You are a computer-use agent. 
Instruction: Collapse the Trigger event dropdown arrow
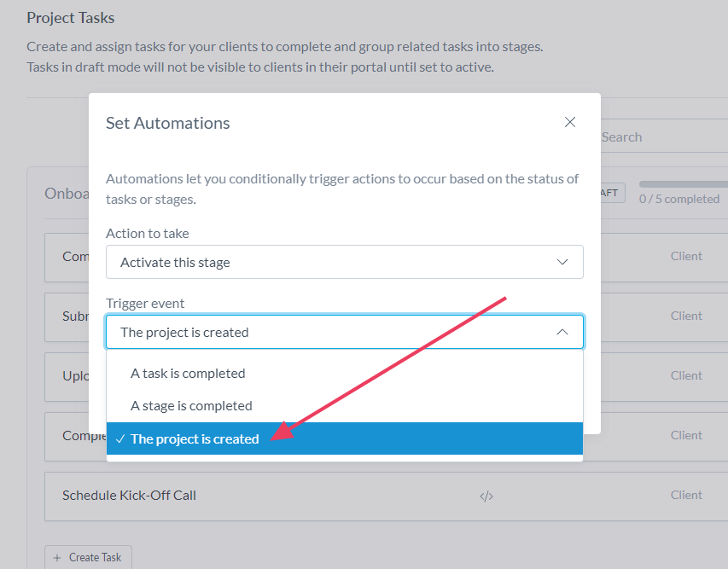(562, 332)
